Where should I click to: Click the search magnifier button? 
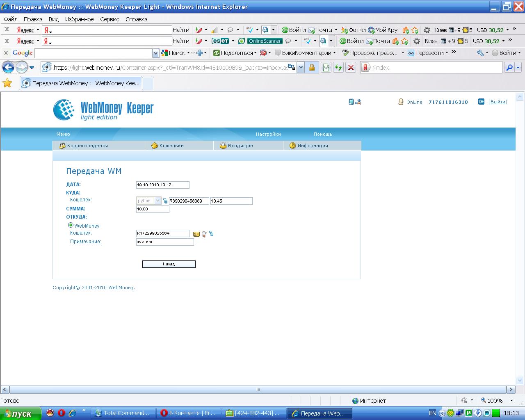(x=509, y=68)
